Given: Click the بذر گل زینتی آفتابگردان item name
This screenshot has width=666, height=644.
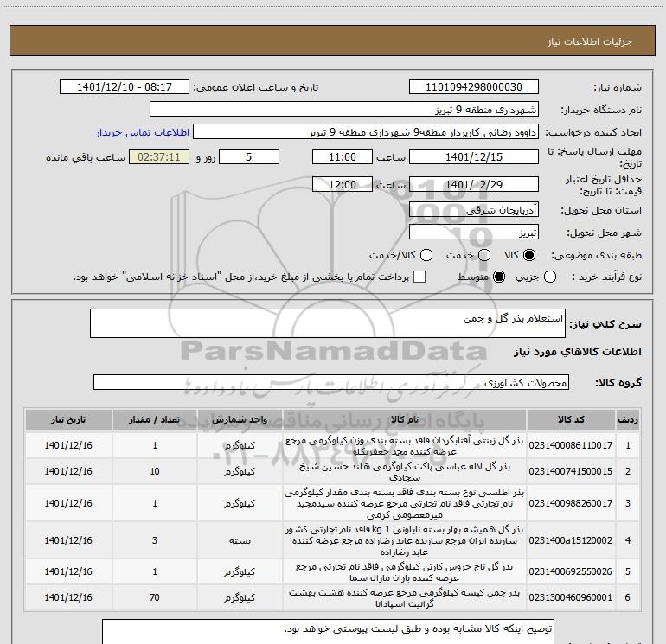Looking at the screenshot, I should [405, 446].
